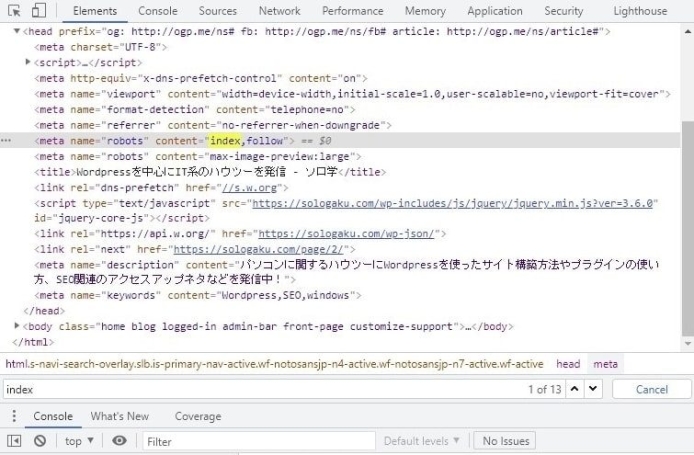Open the Network tab
This screenshot has height=455, width=694.
[x=279, y=11]
